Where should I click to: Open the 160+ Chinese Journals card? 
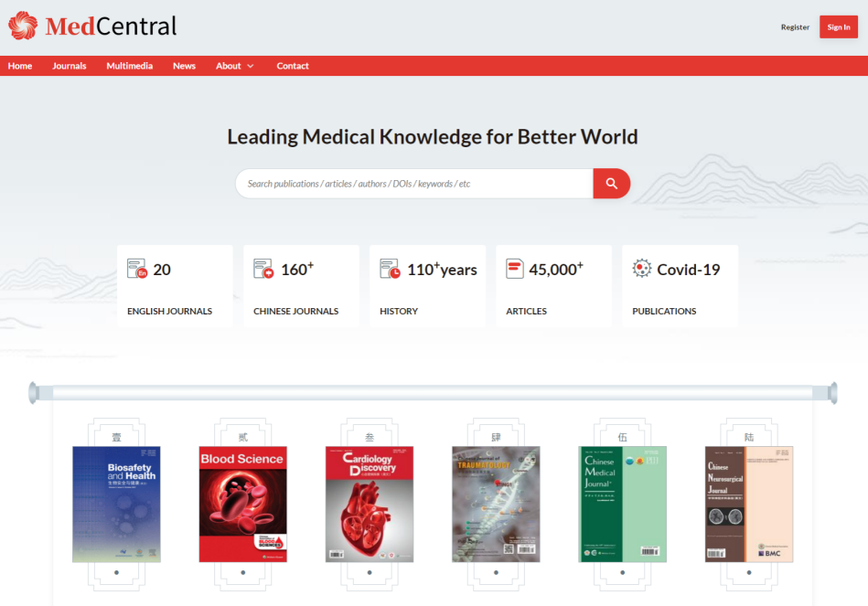tap(301, 286)
